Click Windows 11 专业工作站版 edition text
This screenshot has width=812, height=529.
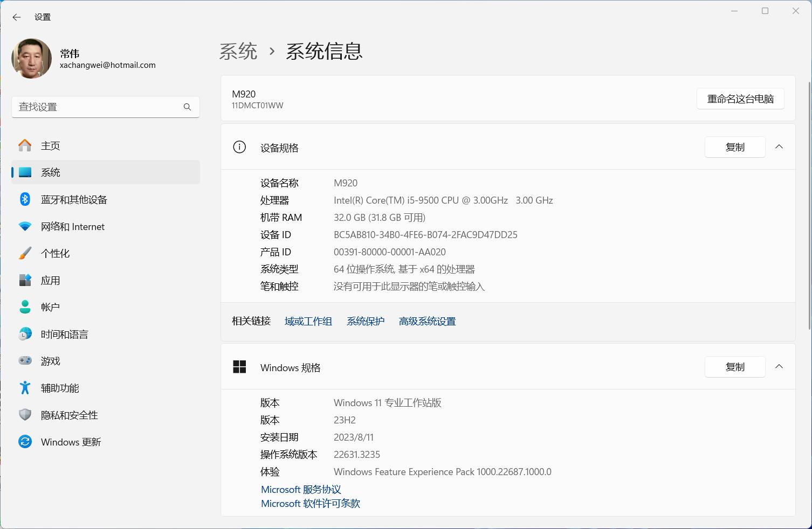point(388,403)
